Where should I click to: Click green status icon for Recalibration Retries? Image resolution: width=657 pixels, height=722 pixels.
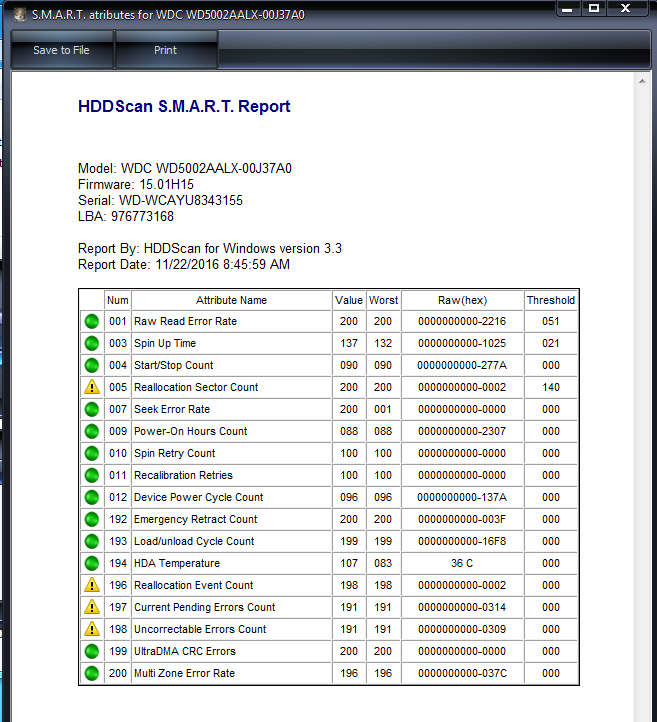tap(92, 475)
